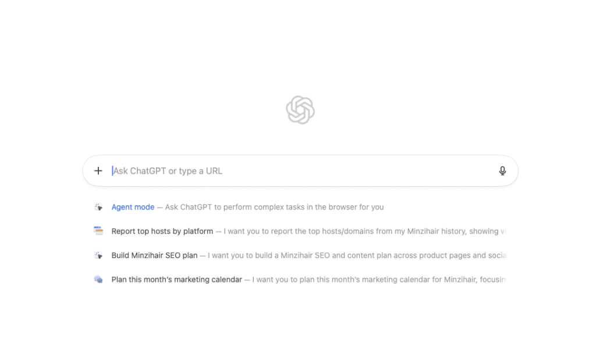
Task: Click the icon beside Report top hosts by platform
Action: pos(98,231)
